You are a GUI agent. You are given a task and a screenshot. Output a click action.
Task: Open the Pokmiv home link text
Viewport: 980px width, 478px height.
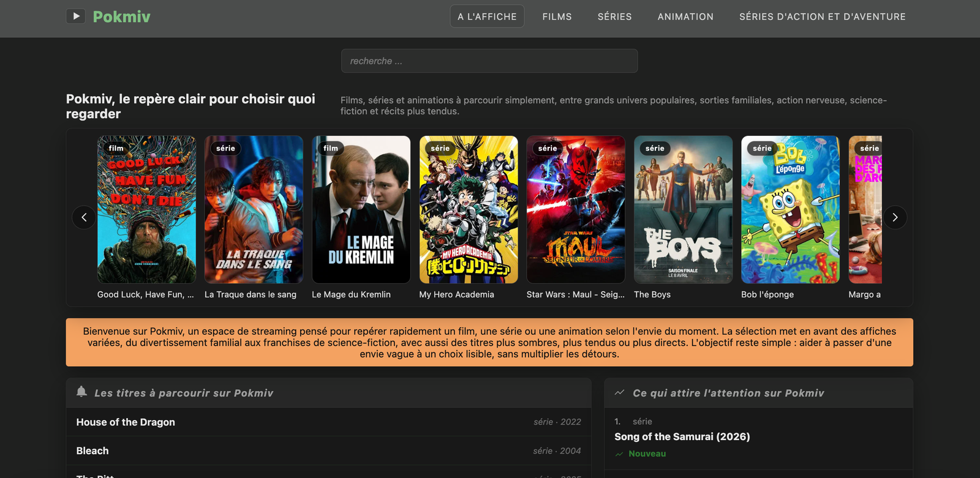(121, 17)
